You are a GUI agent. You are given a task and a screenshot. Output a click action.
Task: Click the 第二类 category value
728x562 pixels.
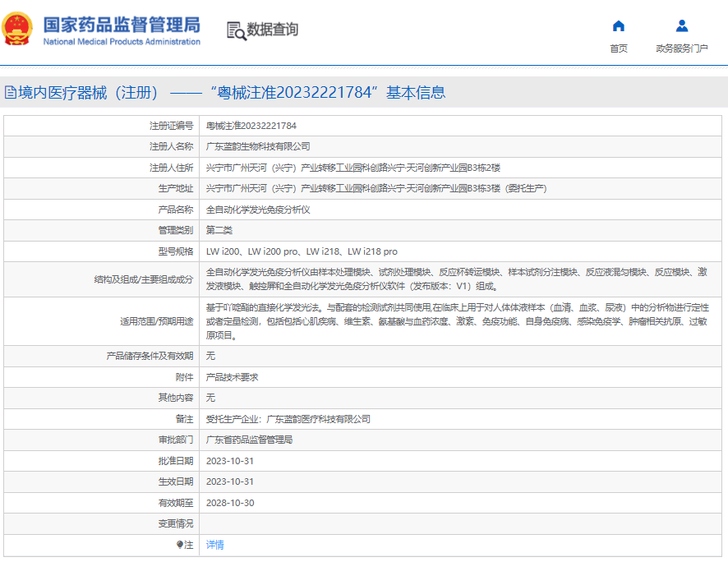tap(219, 230)
